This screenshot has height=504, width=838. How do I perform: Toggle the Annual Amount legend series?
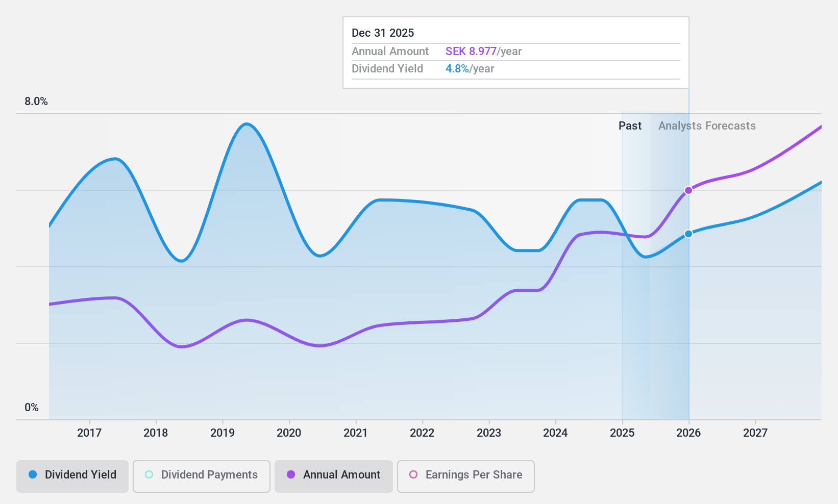334,476
